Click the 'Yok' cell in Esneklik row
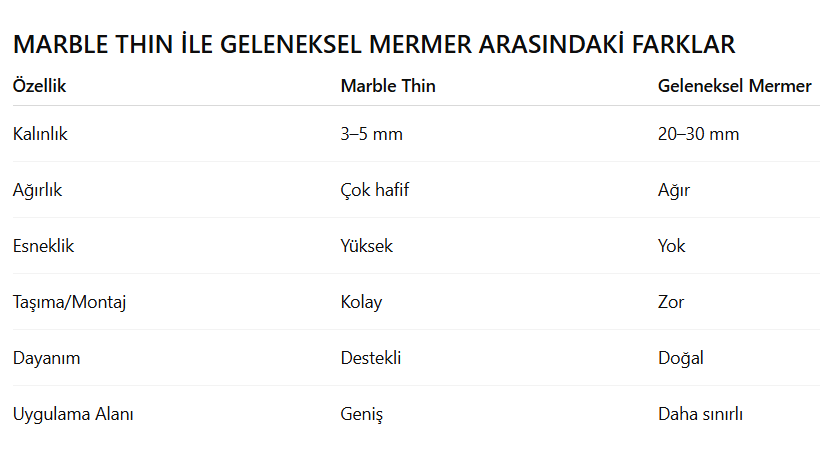820x456 pixels. coord(672,246)
